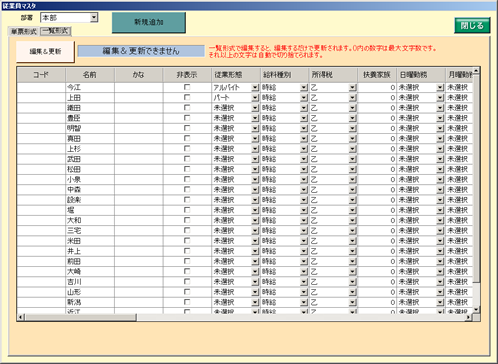498x364 pixels.
Task: Expand the 所得税 dropdown for 吉川
Action: pyautogui.click(x=353, y=282)
